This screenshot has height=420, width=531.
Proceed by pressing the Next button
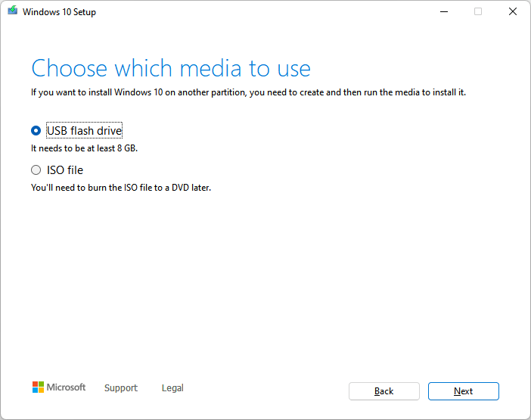click(x=463, y=391)
